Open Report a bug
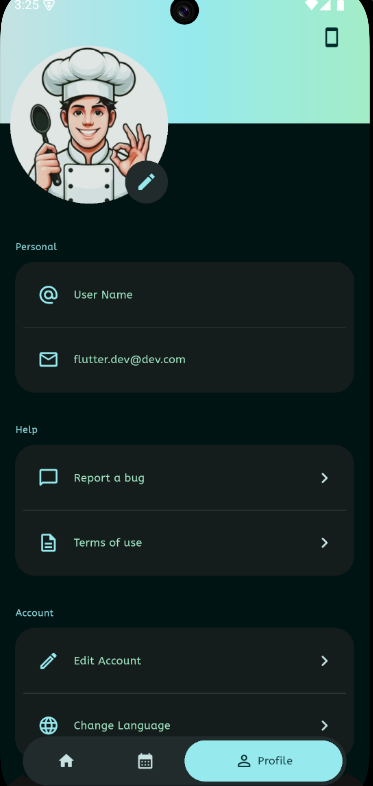The height and width of the screenshot is (786, 373). click(184, 478)
